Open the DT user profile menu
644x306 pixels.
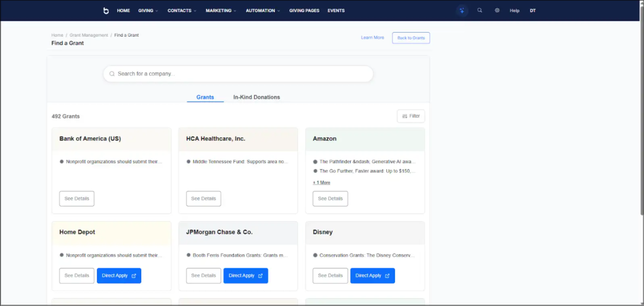[x=533, y=11]
